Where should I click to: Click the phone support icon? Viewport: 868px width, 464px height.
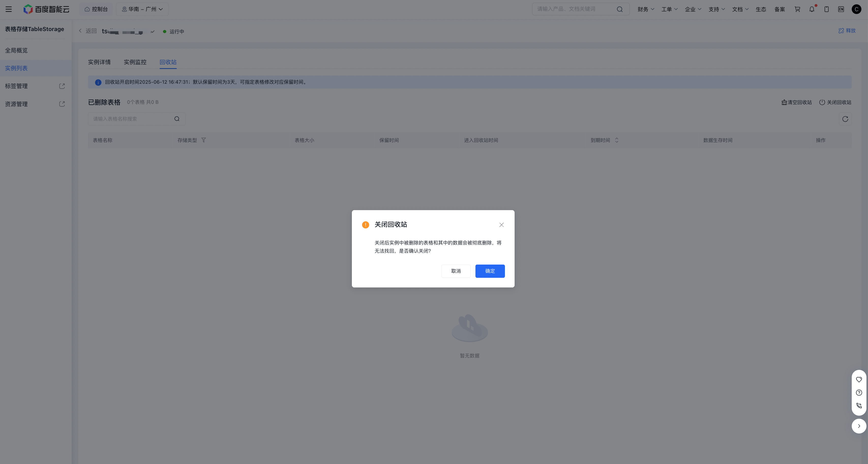tap(859, 406)
